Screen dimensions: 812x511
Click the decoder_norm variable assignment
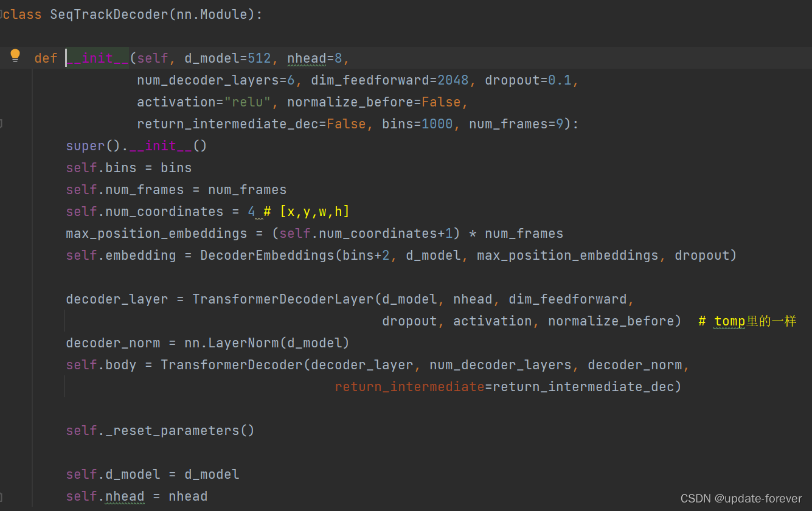[x=113, y=343]
